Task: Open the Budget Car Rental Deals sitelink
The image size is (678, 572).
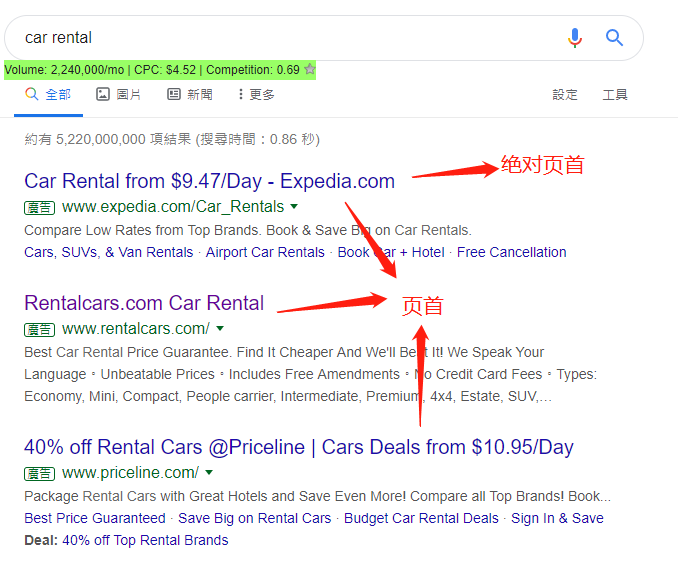Action: click(421, 518)
